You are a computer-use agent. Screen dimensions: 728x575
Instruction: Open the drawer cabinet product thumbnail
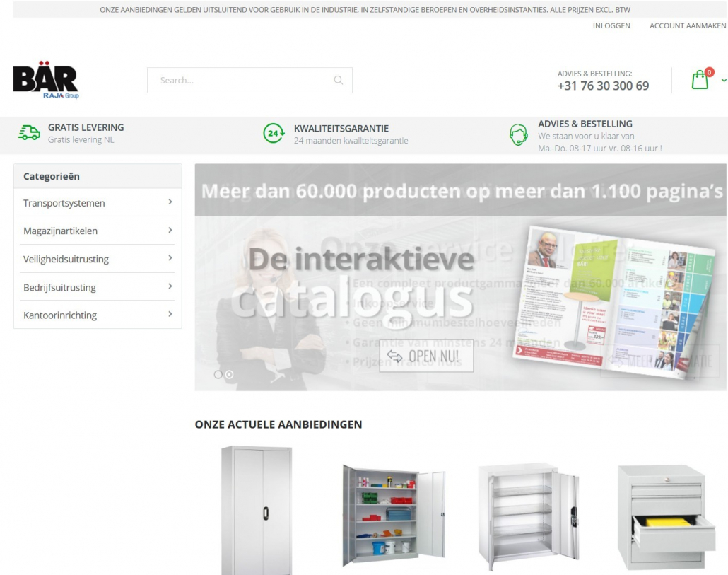coord(664,516)
